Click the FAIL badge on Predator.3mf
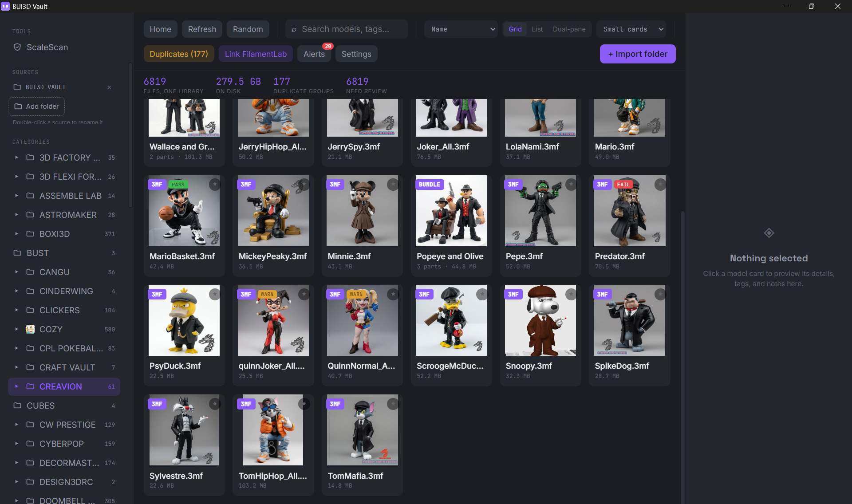 (x=623, y=185)
